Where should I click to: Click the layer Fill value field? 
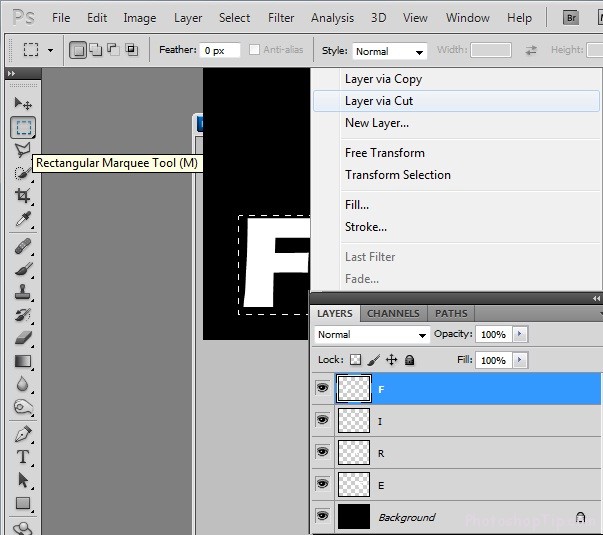[x=493, y=360]
